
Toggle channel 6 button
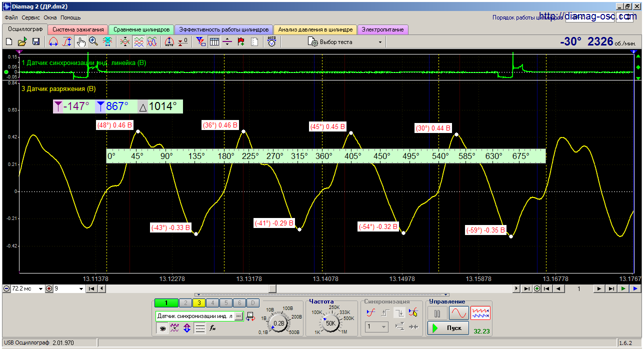point(240,303)
